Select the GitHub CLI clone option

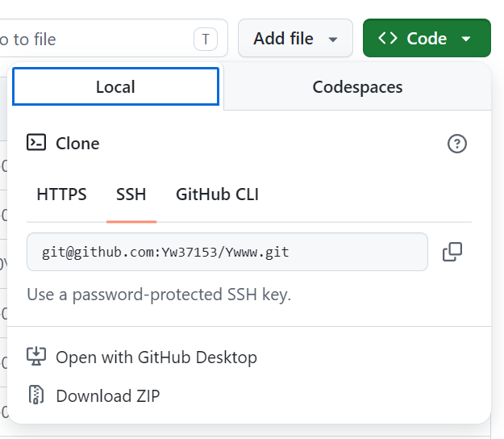pyautogui.click(x=217, y=194)
